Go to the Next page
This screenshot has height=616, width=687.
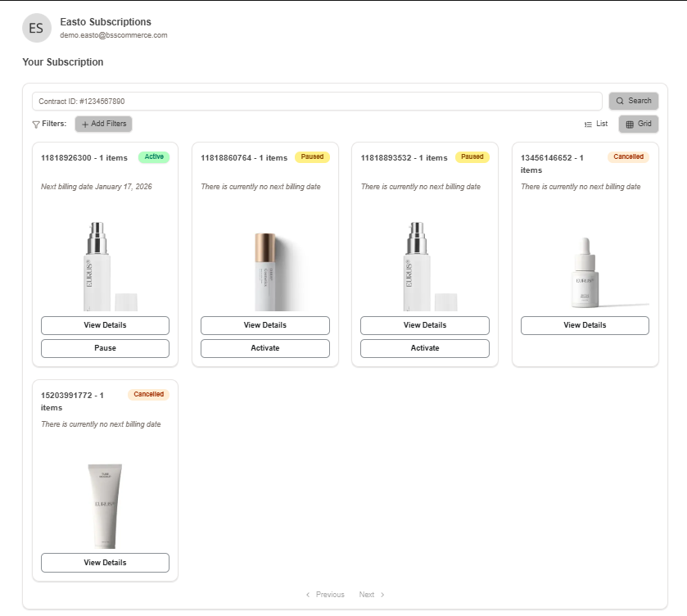coord(371,595)
